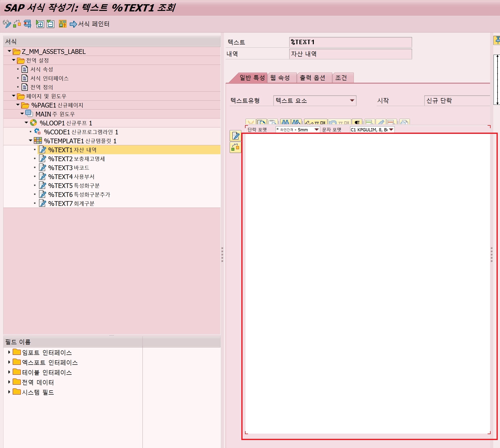
Task: Click the %CODE1 program lines gear icon
Action: point(37,132)
